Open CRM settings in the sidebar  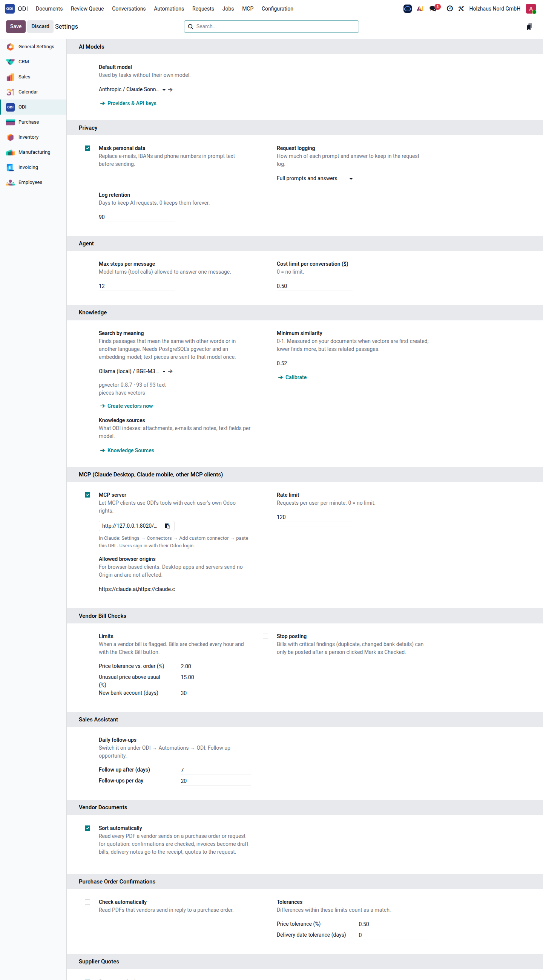33,62
